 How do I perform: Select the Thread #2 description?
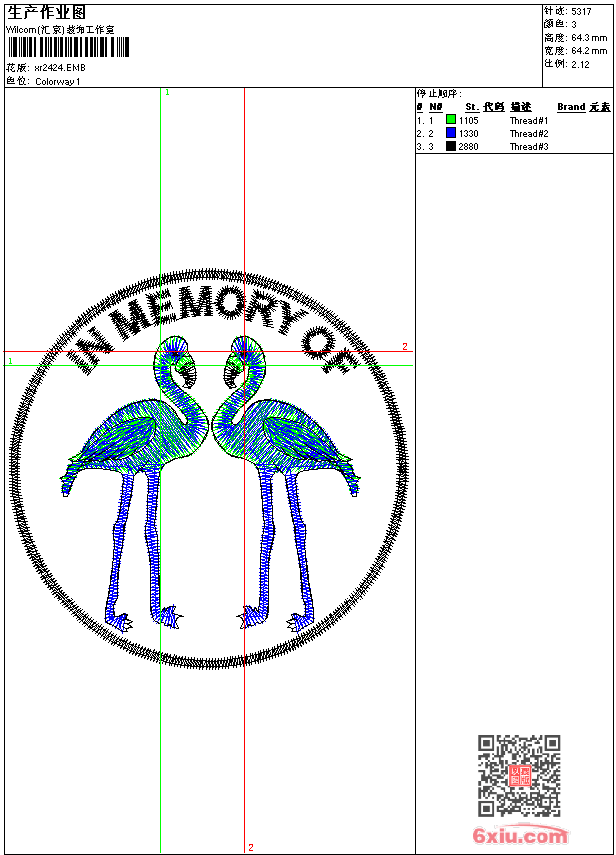[x=529, y=134]
